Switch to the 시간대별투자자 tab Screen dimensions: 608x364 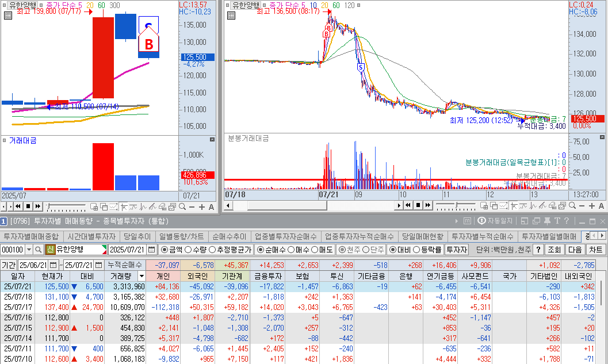click(x=91, y=236)
